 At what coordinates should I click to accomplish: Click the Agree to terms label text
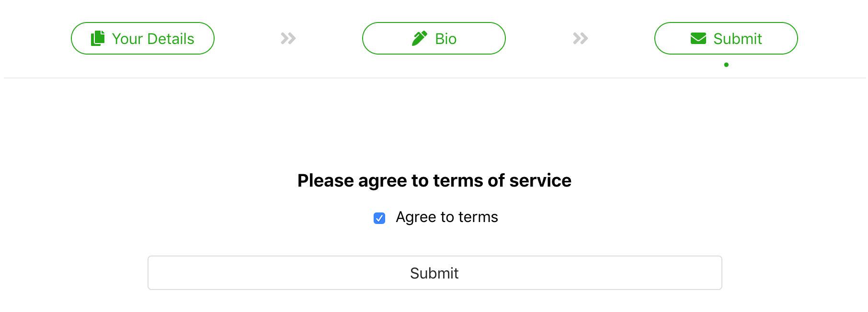[446, 217]
